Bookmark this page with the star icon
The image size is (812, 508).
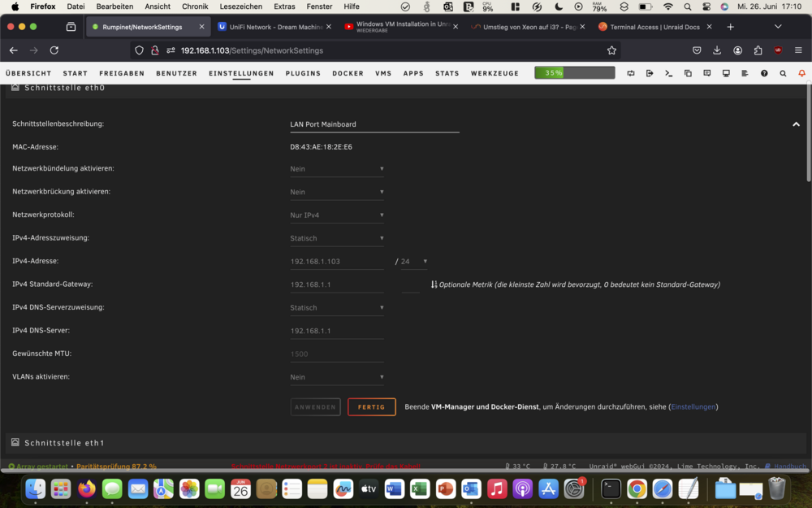pos(611,50)
